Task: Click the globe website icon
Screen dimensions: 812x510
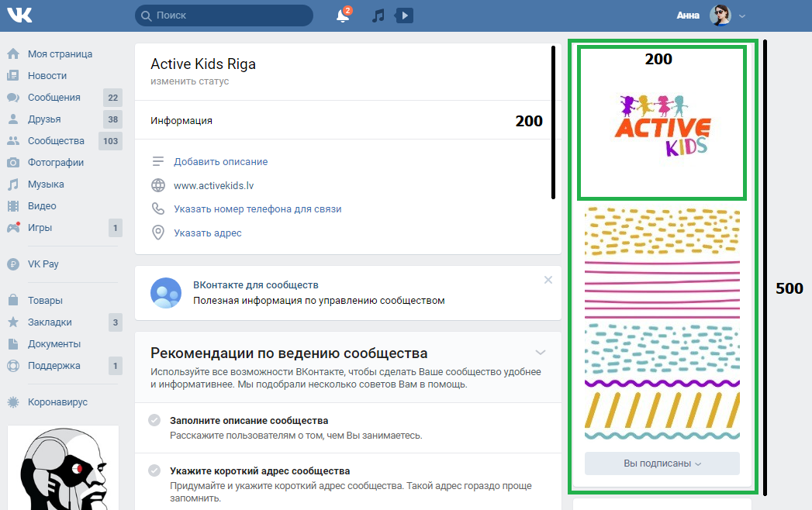Action: (158, 185)
